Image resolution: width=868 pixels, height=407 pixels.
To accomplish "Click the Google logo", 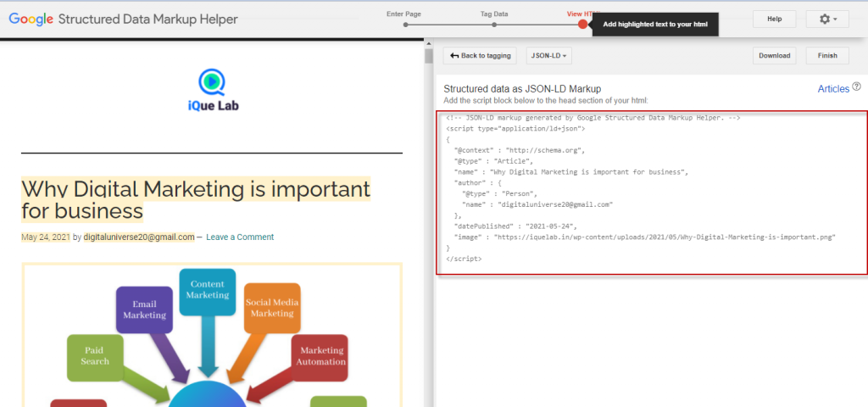I will click(x=31, y=20).
